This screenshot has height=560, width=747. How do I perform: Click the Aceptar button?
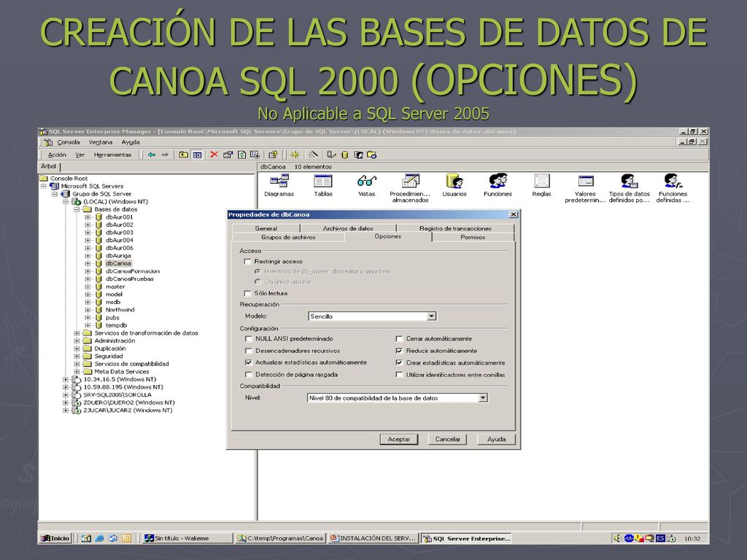coord(399,439)
